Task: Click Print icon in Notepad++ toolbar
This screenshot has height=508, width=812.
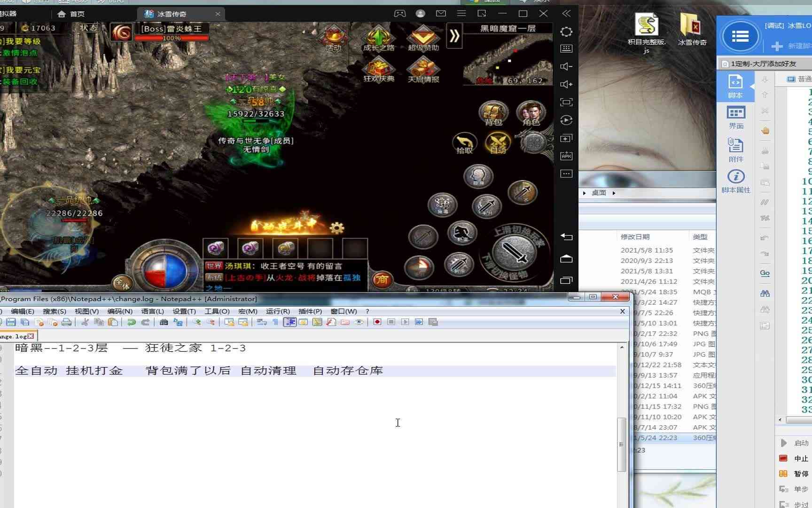Action: coord(67,322)
